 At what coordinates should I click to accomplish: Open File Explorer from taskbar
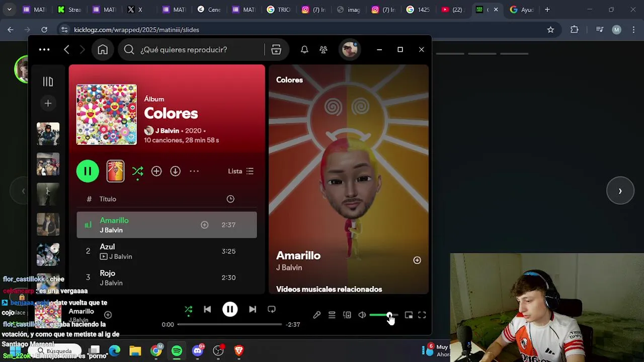[x=135, y=351]
